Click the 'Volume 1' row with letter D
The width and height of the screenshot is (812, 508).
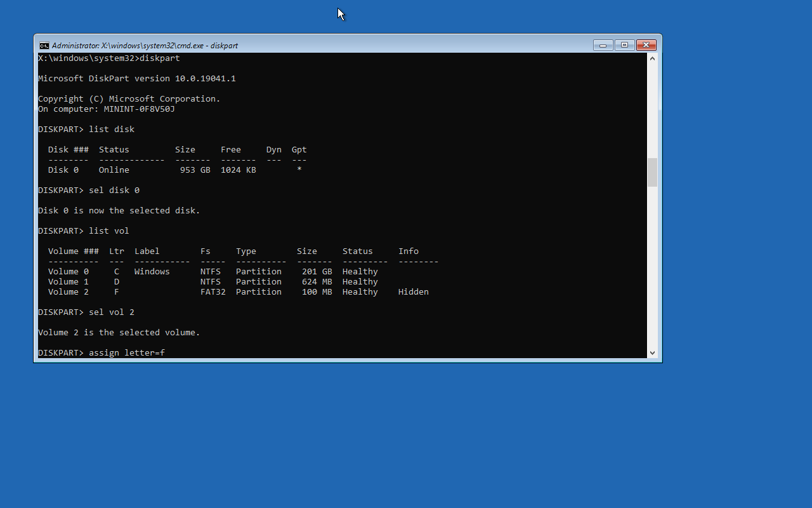pyautogui.click(x=213, y=282)
